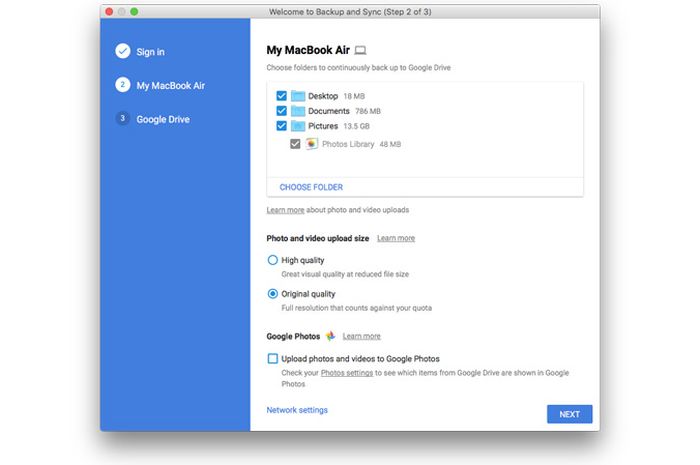Click the laptop icon beside My MacBook Air
The height and width of the screenshot is (465, 700).
click(361, 50)
